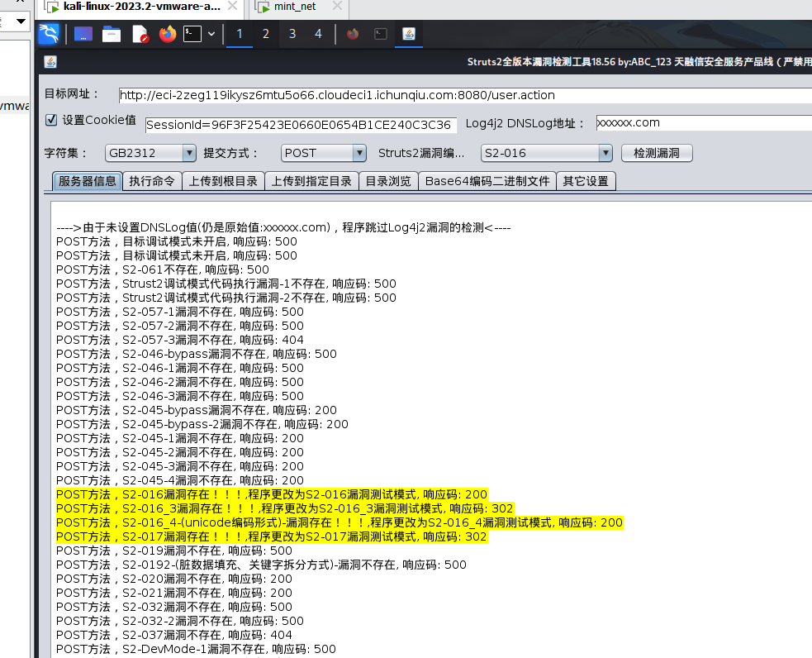Click the 'S2-017漏洞存在' highlighted result line
This screenshot has width=812, height=658.
272,536
